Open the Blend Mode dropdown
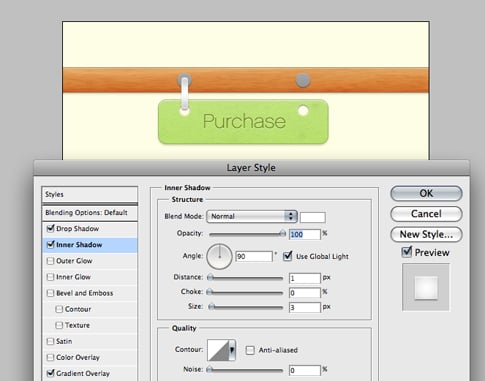485x381 pixels. tap(252, 216)
